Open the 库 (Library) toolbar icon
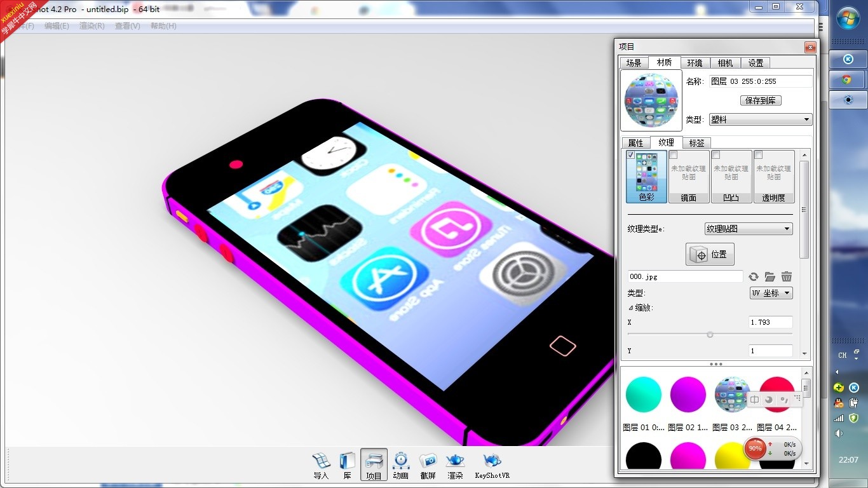Screen dimensions: 868x488 coord(348,464)
